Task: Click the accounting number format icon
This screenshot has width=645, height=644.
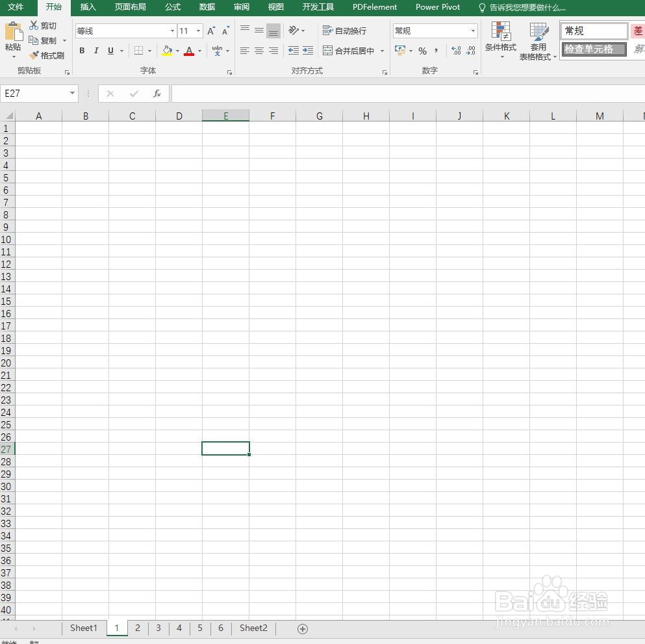Action: [x=400, y=51]
